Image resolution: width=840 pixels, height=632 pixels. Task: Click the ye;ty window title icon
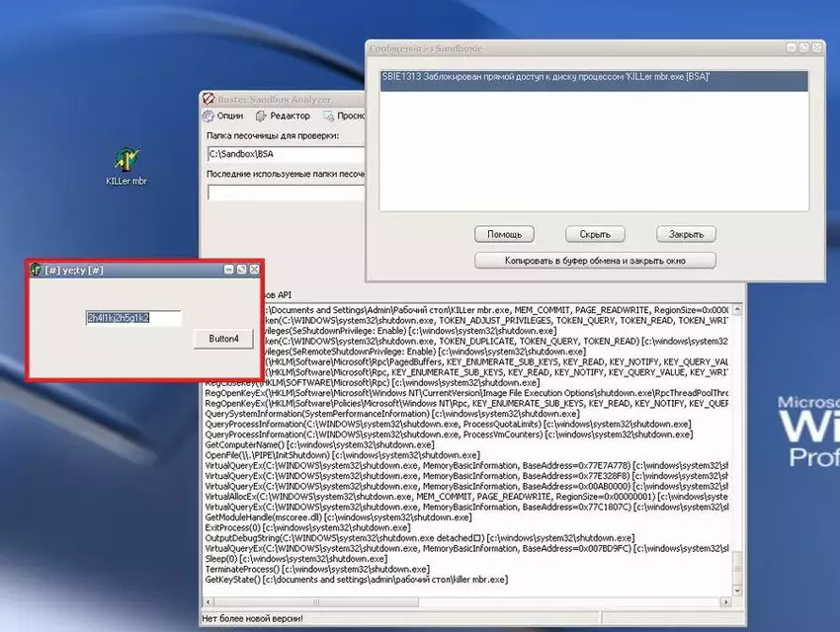click(36, 270)
